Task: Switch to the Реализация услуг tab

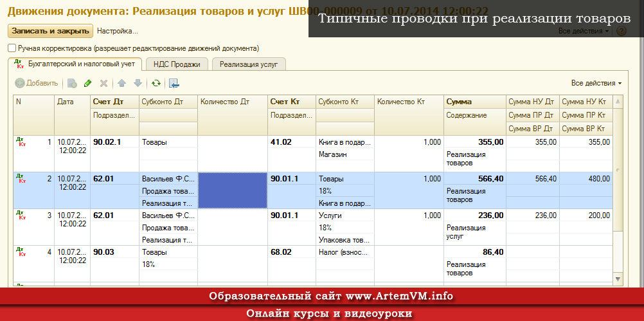Action: (x=249, y=64)
